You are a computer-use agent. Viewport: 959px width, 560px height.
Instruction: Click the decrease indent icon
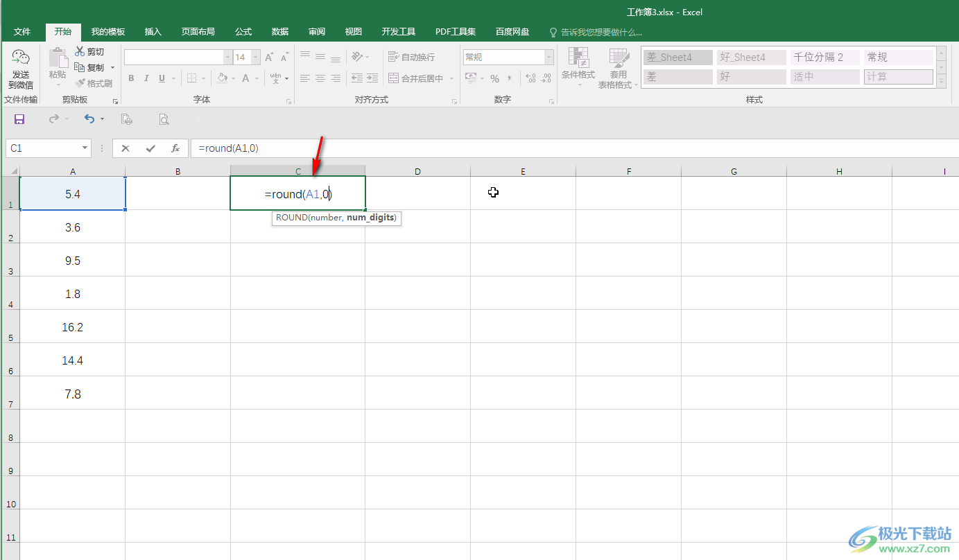[357, 79]
